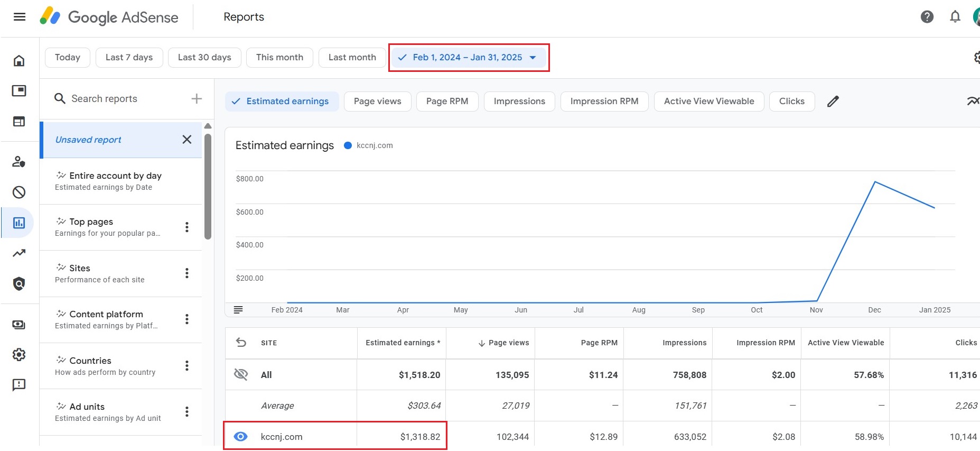Open the Sites sidebar icon

(x=19, y=122)
